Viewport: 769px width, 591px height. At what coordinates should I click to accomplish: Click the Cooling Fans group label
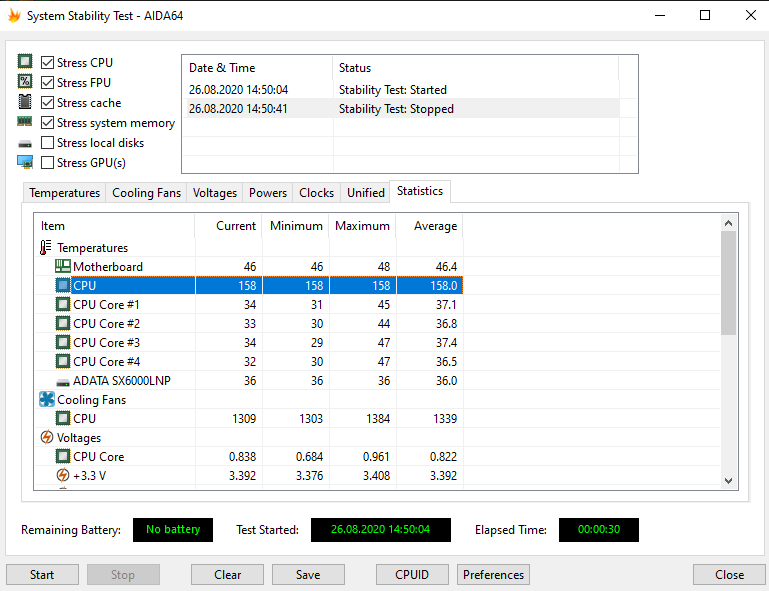[x=91, y=400]
